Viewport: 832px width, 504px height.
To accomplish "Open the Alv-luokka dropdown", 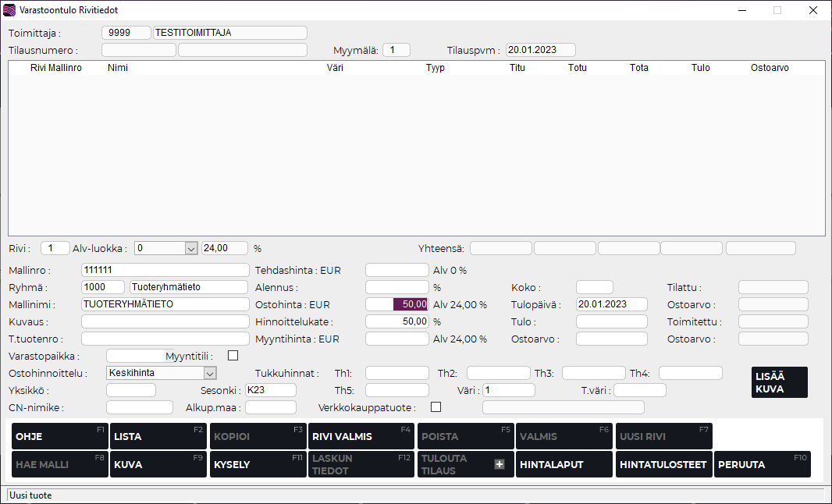I will [190, 248].
